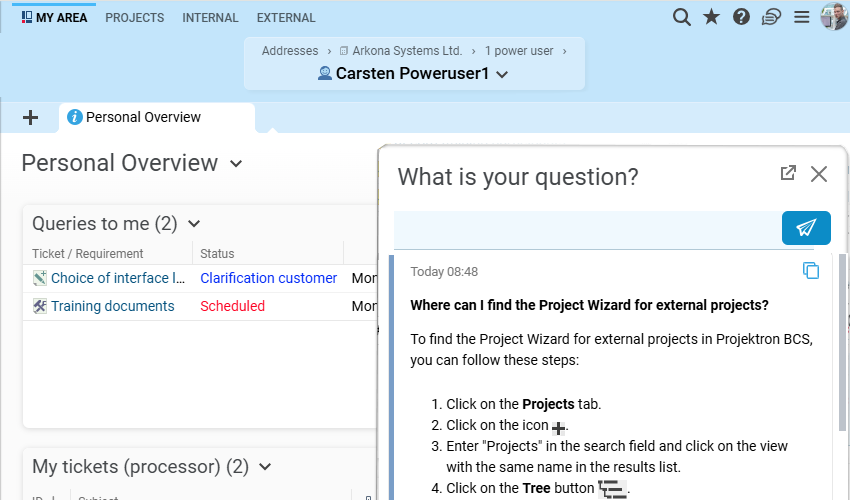Switch to EXTERNAL tab
850x500 pixels.
(x=286, y=18)
